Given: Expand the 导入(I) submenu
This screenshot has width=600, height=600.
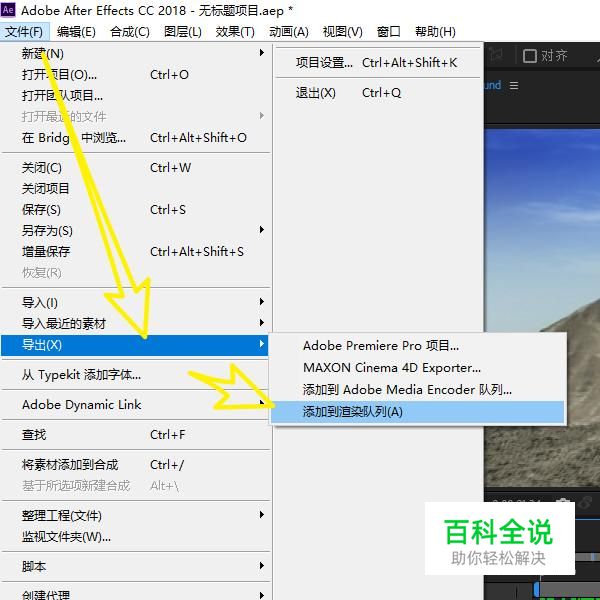Looking at the screenshot, I should tap(136, 303).
